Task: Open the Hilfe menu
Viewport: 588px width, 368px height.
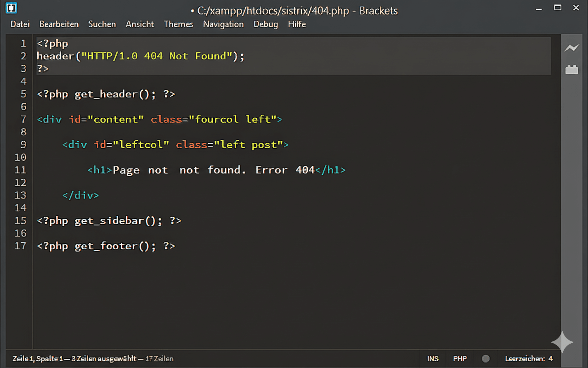Action: point(297,24)
